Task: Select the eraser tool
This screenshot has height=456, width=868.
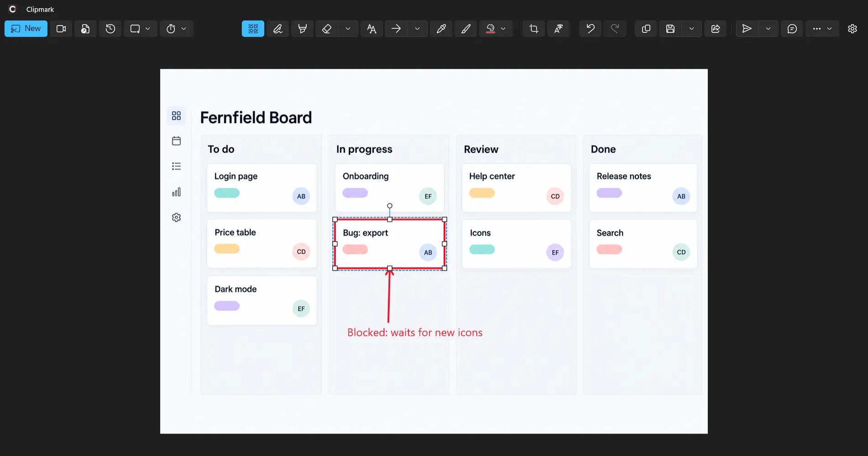Action: pos(327,29)
